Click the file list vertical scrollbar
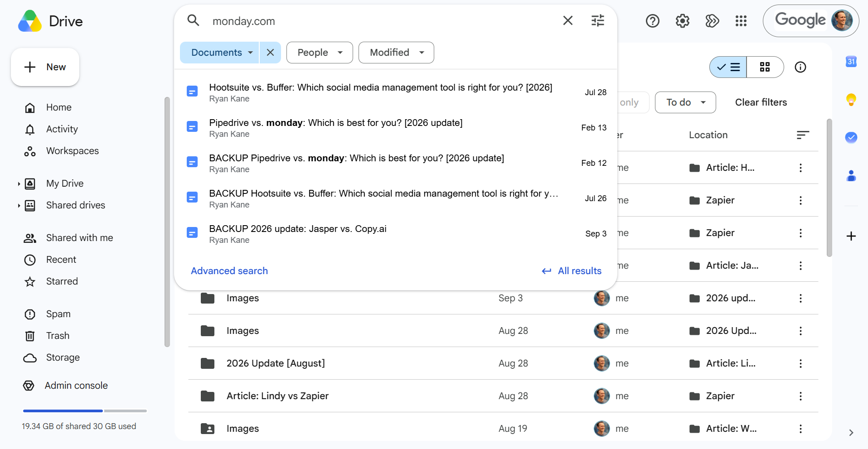868x449 pixels. [x=829, y=188]
